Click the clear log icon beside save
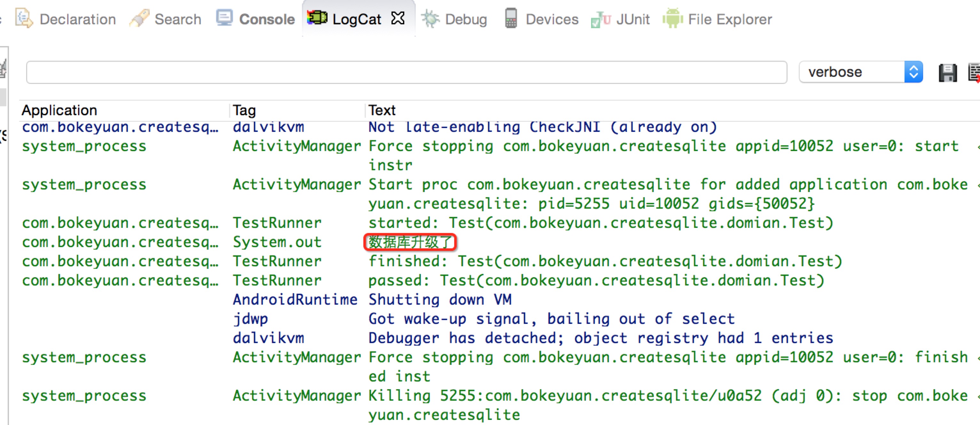Screen dimensions: 980x425 coord(974,73)
